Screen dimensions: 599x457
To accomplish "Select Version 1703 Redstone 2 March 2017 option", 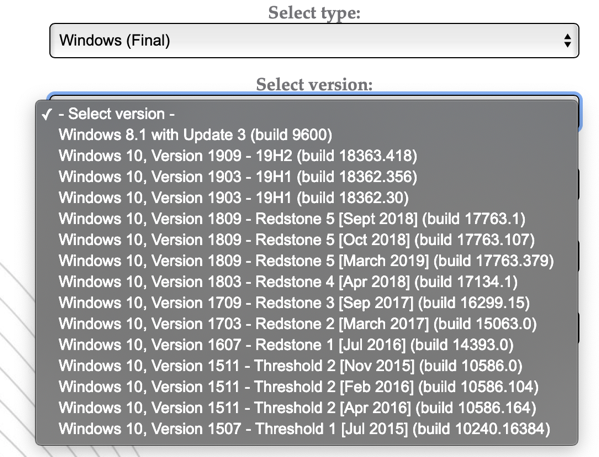I will pyautogui.click(x=307, y=324).
